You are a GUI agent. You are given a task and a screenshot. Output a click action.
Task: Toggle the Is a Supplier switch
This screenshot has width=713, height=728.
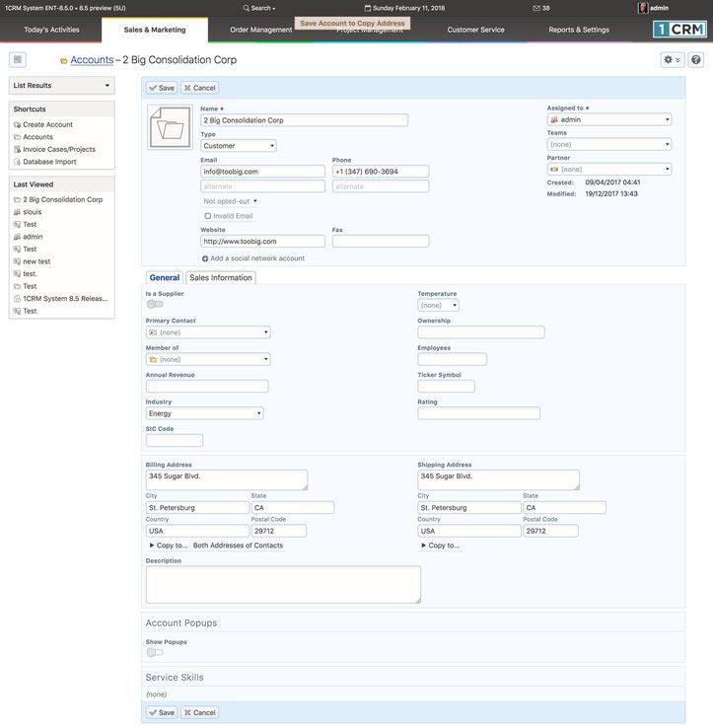tap(155, 304)
